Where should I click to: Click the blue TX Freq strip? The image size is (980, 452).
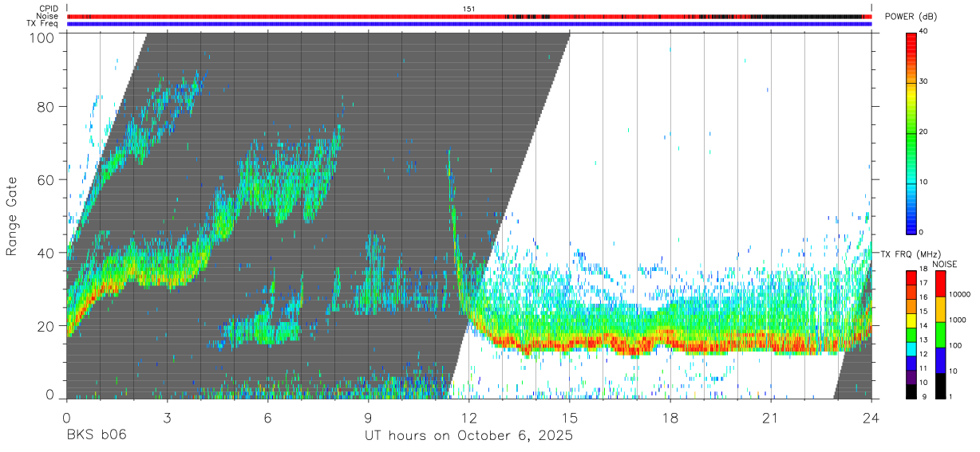coord(469,24)
